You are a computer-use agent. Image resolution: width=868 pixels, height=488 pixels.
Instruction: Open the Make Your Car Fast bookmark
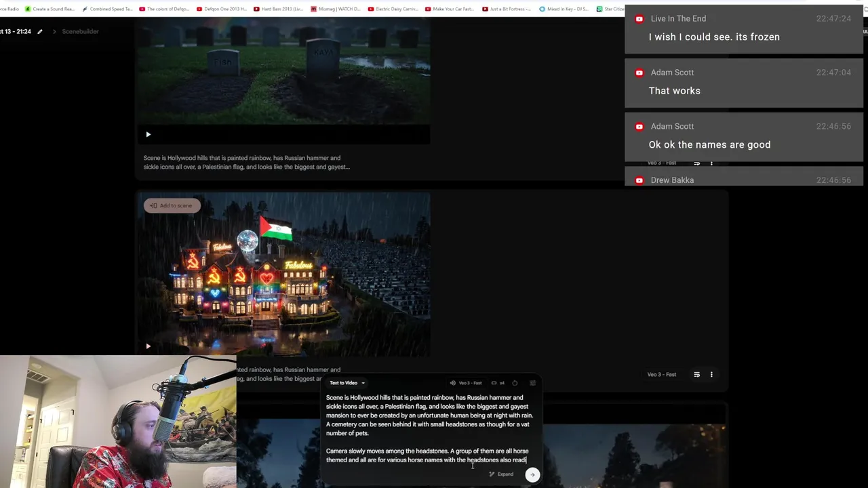coord(450,9)
